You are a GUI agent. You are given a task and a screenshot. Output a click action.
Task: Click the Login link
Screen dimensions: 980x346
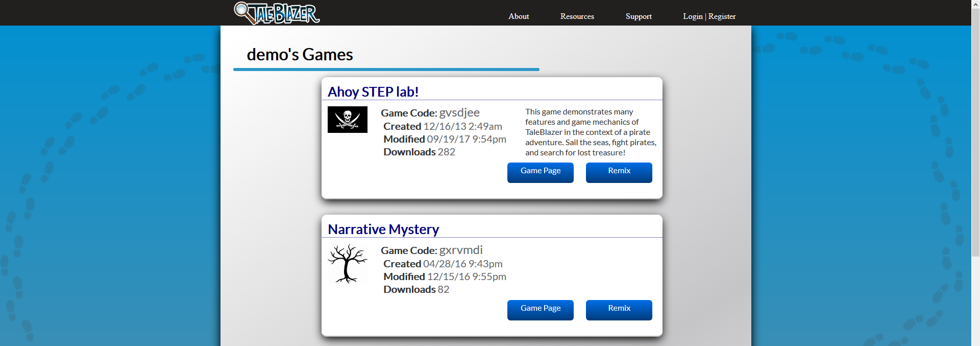tap(693, 16)
